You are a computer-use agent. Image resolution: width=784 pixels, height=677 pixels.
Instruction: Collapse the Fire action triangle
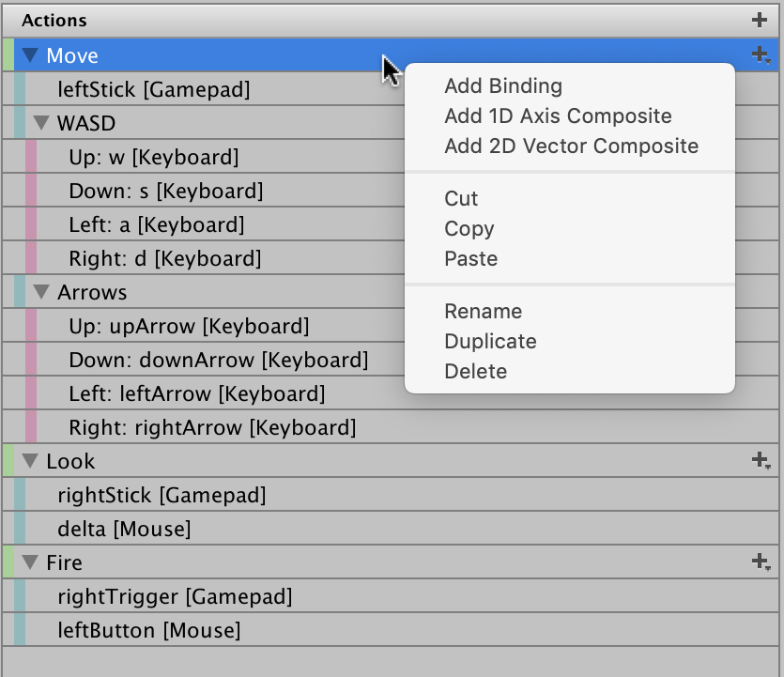(31, 562)
